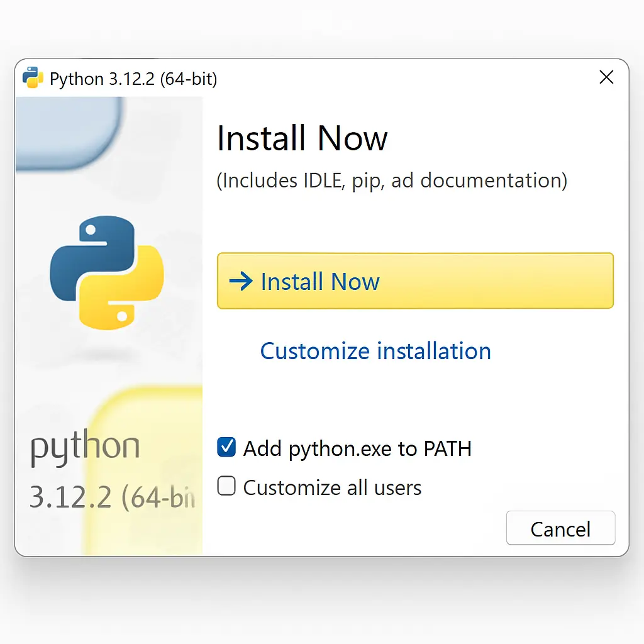Viewport: 644px width, 644px height.
Task: Click the gray 'python' wordmark in the sidebar
Action: [85, 448]
